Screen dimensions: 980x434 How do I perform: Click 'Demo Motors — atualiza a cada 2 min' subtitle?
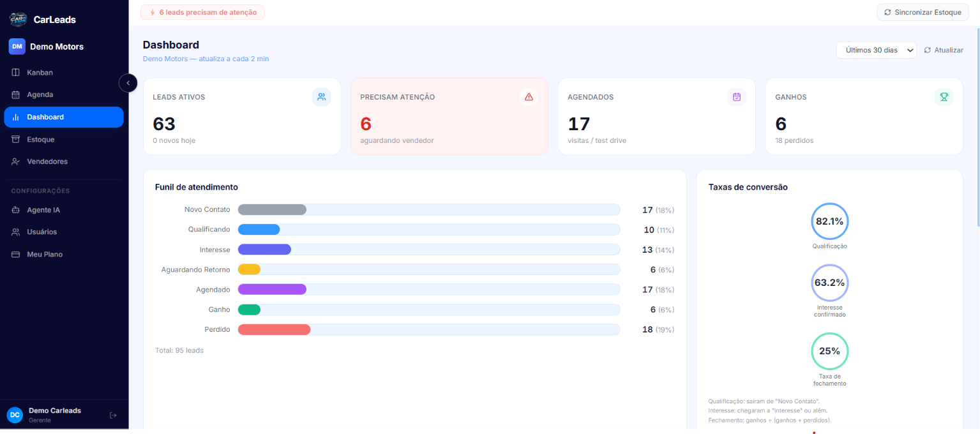206,59
